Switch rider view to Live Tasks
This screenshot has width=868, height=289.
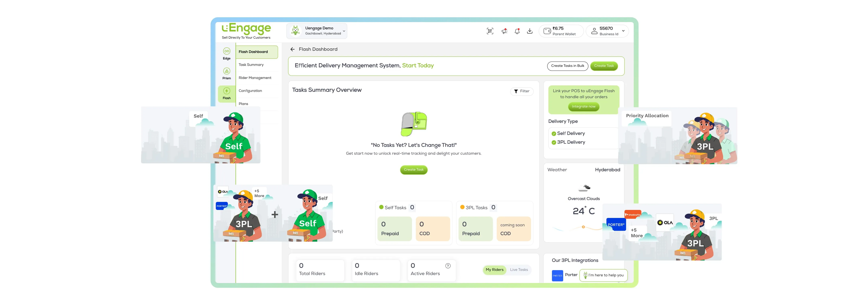(x=519, y=270)
